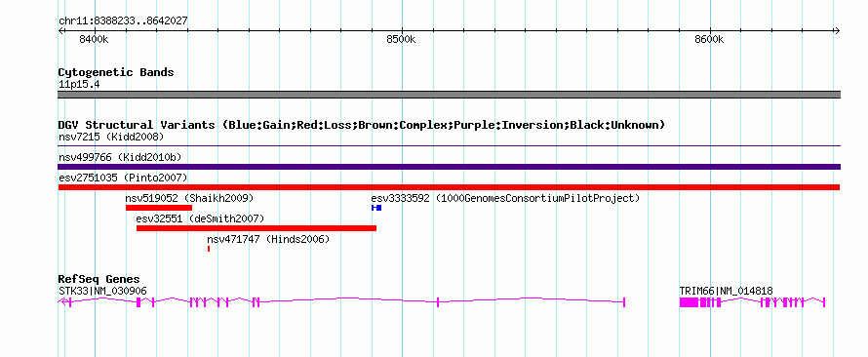868x357 pixels.
Task: Click the esv32551 (deSmith2007) label
Action: click(200, 218)
